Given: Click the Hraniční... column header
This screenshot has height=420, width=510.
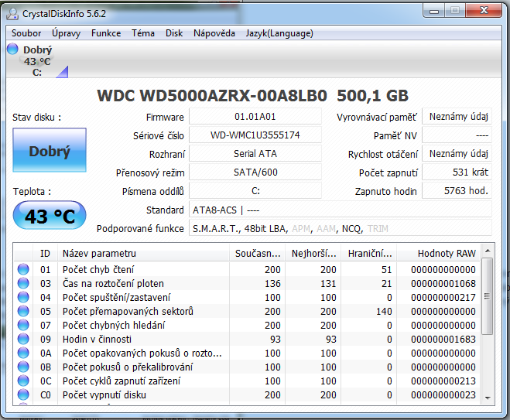Looking at the screenshot, I should coord(369,253).
